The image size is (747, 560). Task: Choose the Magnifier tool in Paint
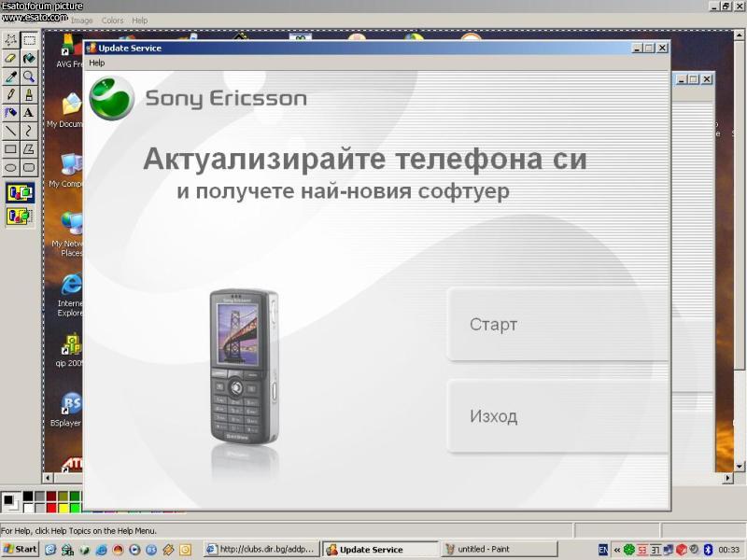pos(29,77)
